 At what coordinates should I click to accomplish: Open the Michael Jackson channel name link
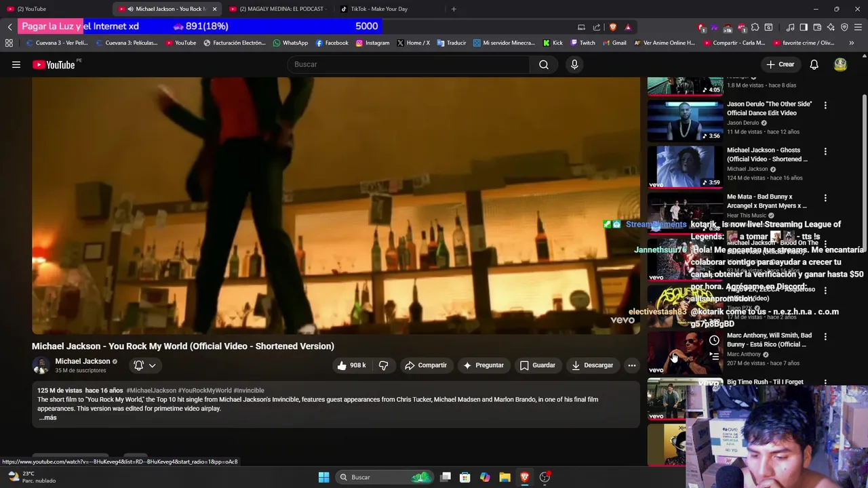pos(82,361)
